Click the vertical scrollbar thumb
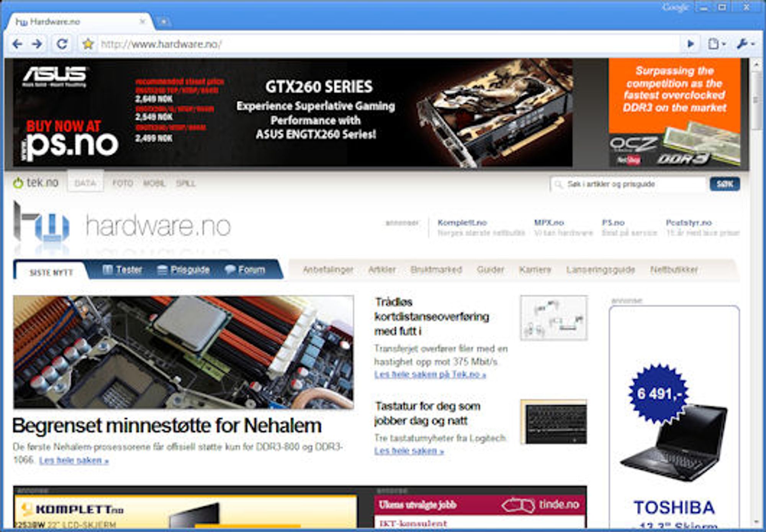Image resolution: width=766 pixels, height=532 pixels. (x=756, y=100)
